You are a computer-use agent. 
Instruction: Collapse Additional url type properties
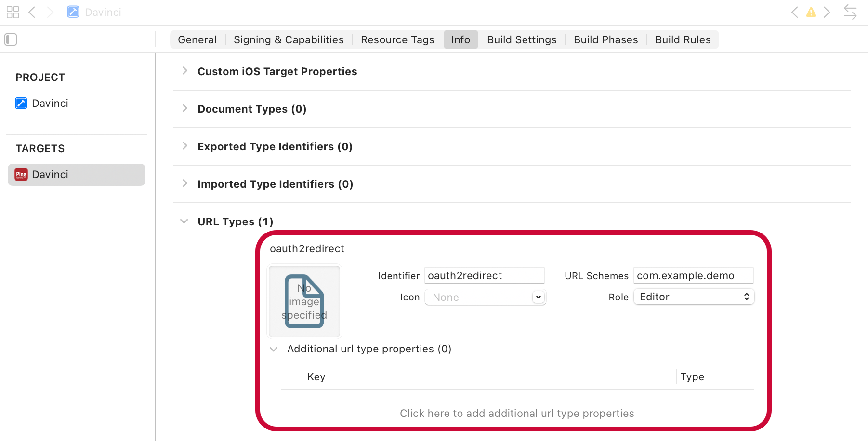click(274, 349)
